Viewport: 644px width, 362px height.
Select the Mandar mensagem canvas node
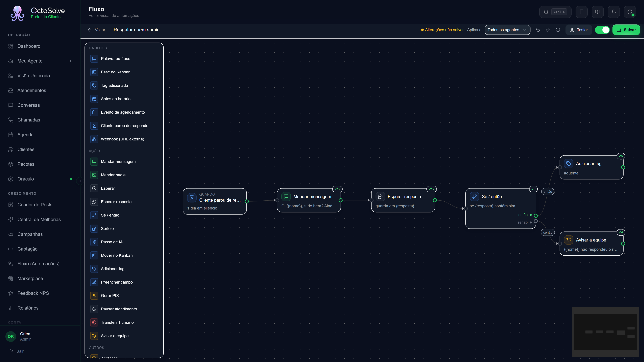[309, 200]
